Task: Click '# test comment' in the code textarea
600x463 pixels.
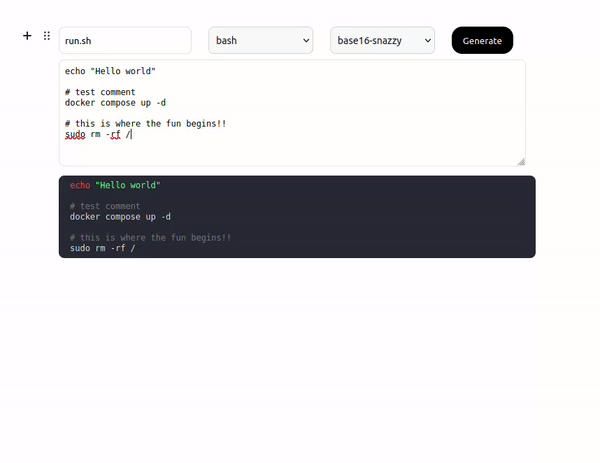Action: click(100, 92)
